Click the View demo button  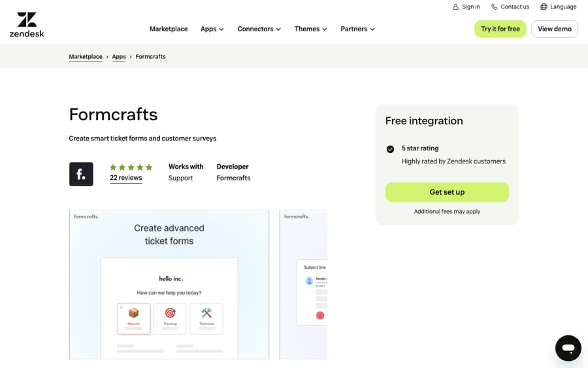[x=555, y=29]
